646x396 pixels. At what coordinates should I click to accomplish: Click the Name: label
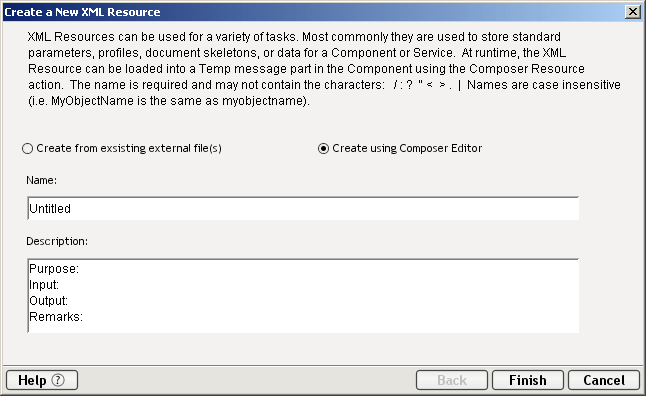[x=42, y=180]
